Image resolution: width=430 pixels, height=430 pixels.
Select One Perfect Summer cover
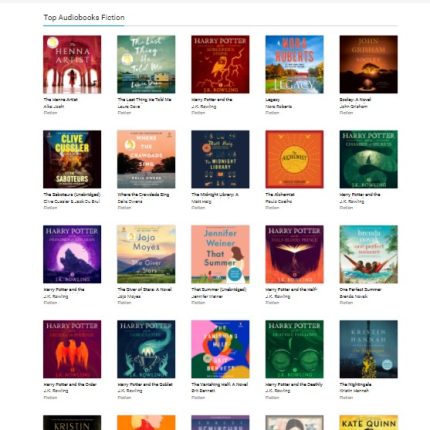pyautogui.click(x=368, y=254)
